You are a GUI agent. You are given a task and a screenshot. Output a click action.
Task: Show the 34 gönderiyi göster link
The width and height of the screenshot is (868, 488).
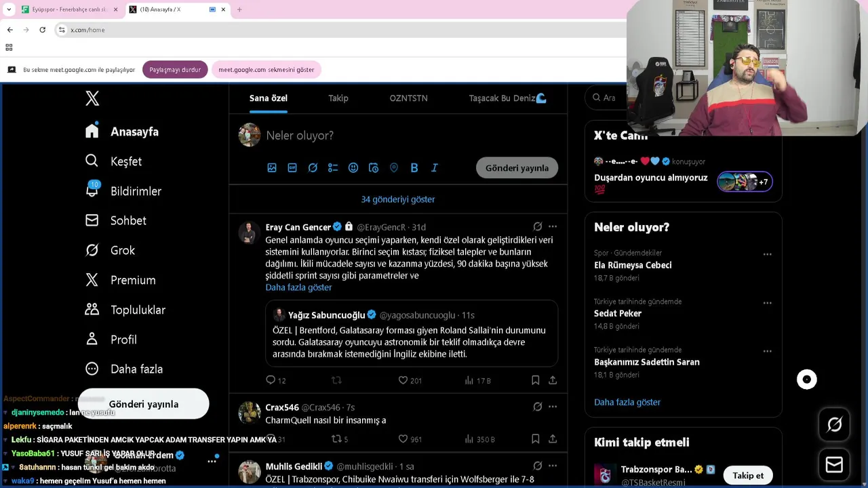click(x=398, y=199)
